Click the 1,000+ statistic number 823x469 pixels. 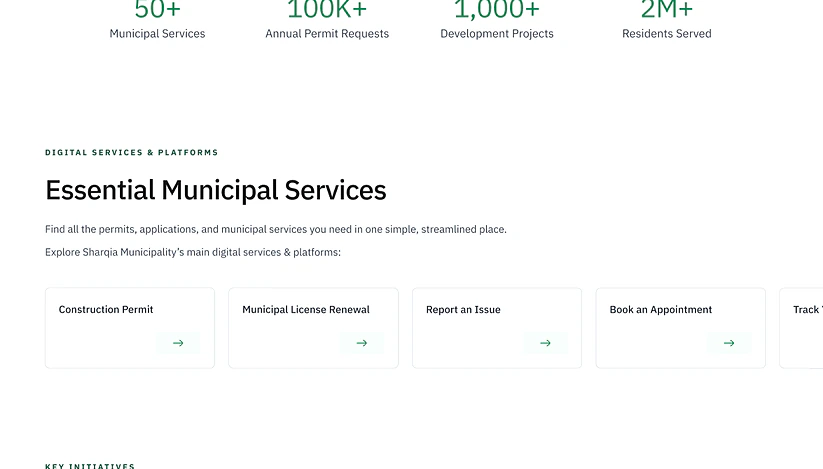click(x=497, y=9)
